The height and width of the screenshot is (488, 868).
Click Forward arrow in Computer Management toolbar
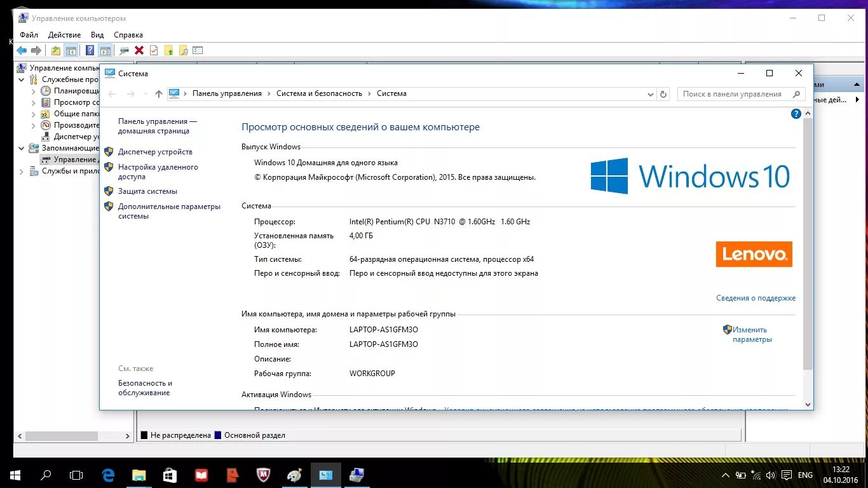(x=36, y=51)
